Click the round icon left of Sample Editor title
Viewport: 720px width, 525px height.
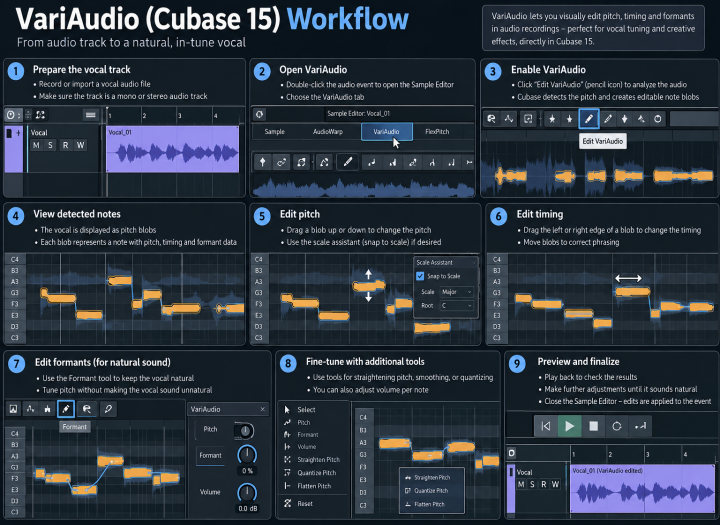point(259,114)
